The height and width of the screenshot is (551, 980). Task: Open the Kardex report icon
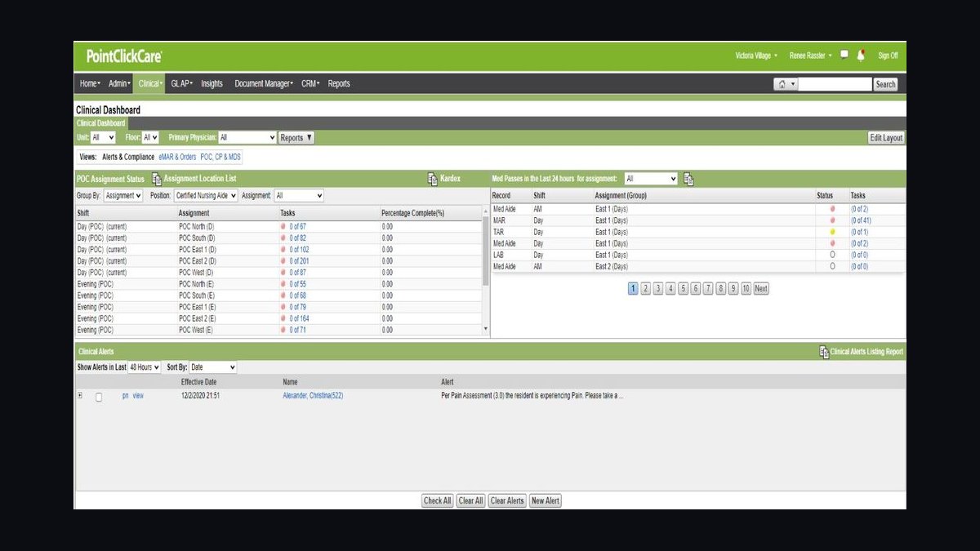(x=433, y=179)
